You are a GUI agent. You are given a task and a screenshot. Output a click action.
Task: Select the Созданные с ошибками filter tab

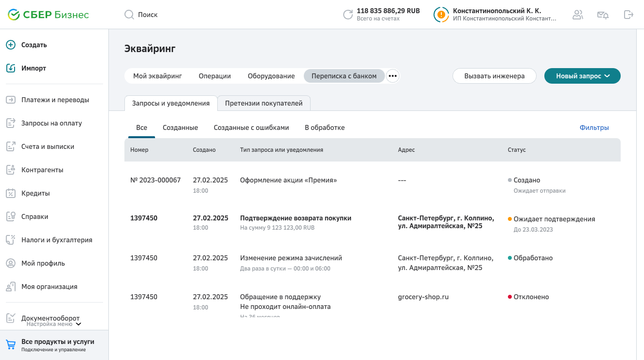tap(251, 127)
